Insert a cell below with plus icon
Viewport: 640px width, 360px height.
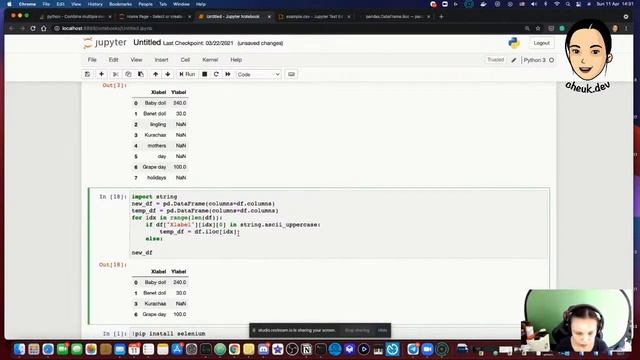tap(101, 74)
